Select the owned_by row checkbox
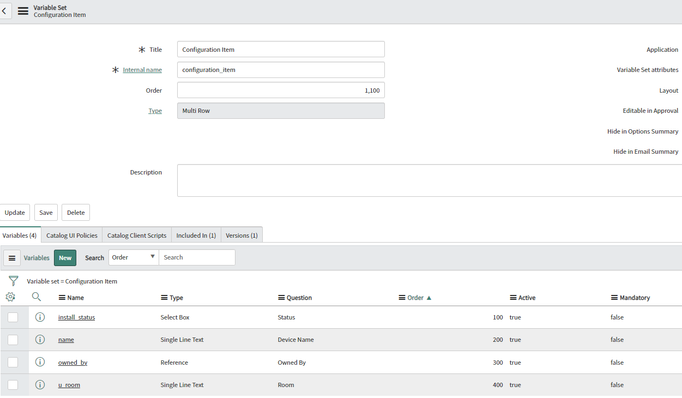This screenshot has width=682, height=398. coord(13,362)
